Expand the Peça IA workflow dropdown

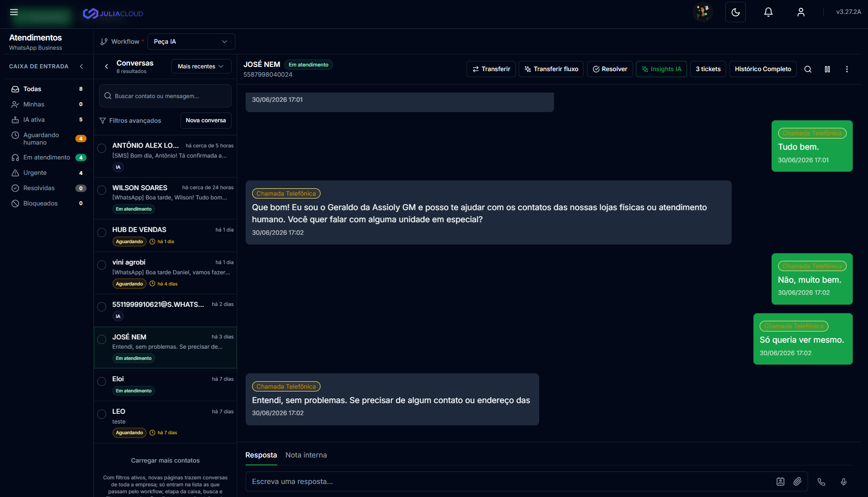191,41
